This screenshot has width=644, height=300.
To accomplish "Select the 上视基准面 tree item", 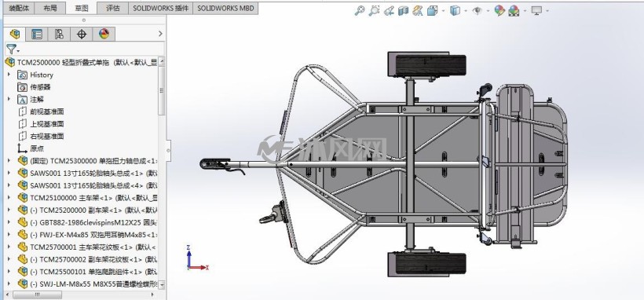I will [41, 124].
